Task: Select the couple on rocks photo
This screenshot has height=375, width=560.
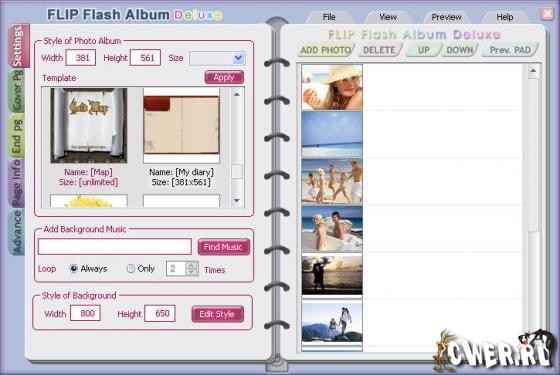Action: [332, 229]
